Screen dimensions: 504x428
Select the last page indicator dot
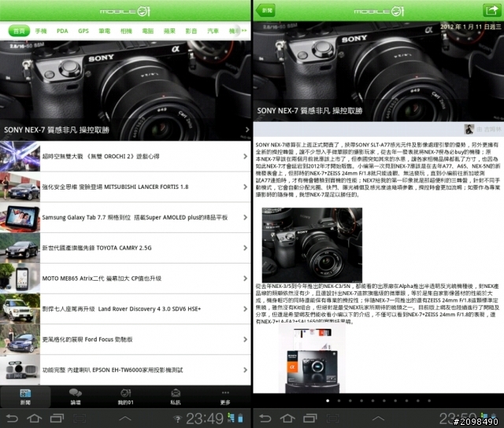(x=429, y=400)
